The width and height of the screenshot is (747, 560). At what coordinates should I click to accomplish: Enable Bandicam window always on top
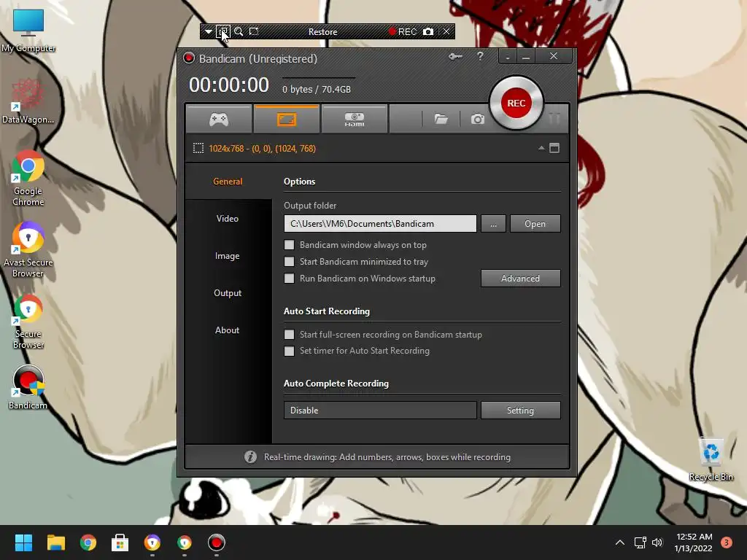pos(289,245)
